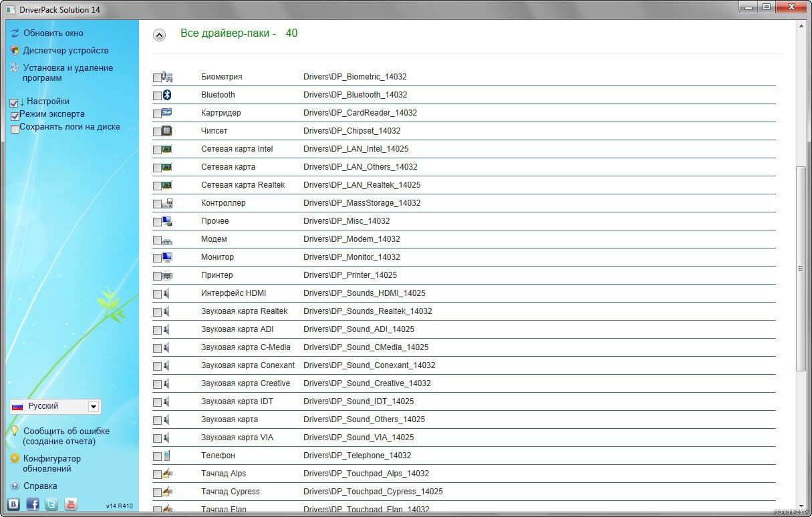
Task: Click the gear icon beside Конфигуратор обновлений
Action: (x=15, y=459)
